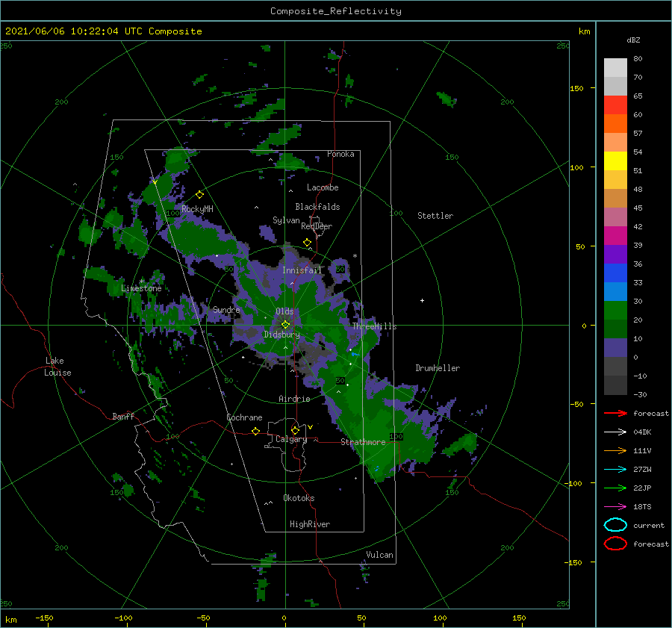Click the asterisk marker east of RedDeer

pos(355,256)
